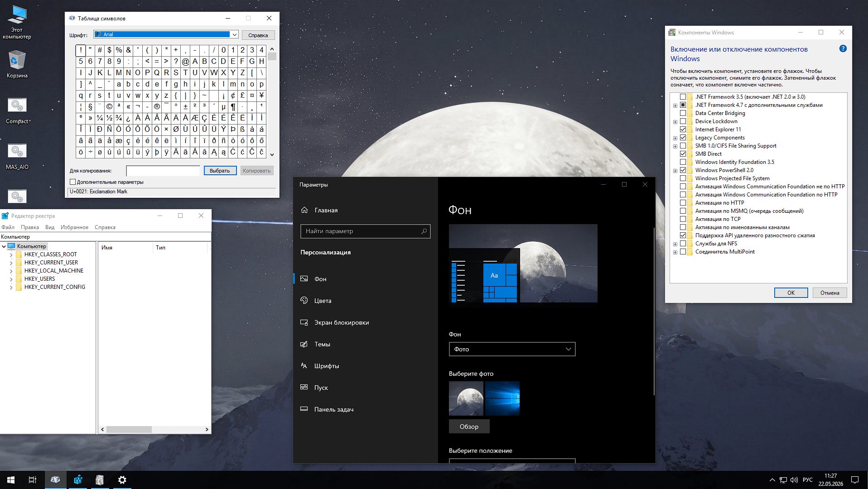
Task: Choose the moon wallpaper thumbnail
Action: (466, 398)
